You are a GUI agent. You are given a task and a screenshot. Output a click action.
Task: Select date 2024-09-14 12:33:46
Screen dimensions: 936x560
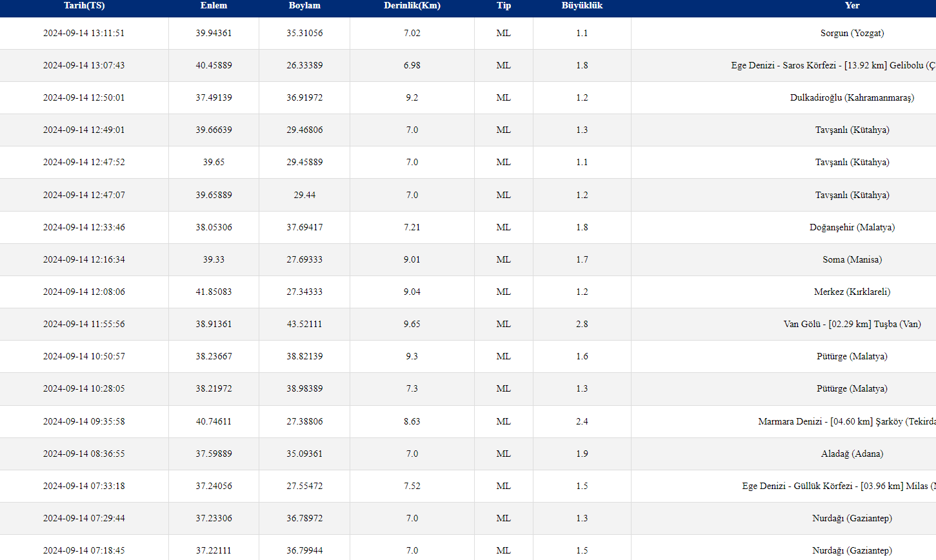click(84, 227)
